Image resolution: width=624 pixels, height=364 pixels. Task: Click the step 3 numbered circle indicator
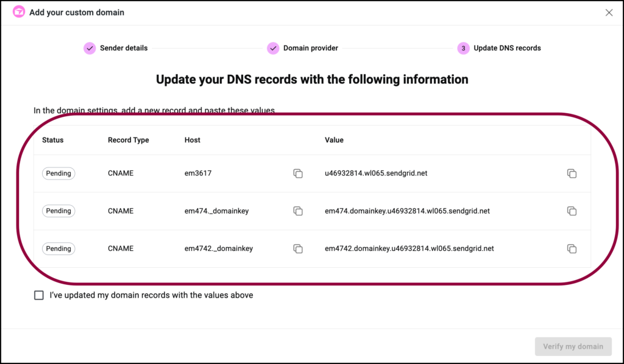point(463,48)
